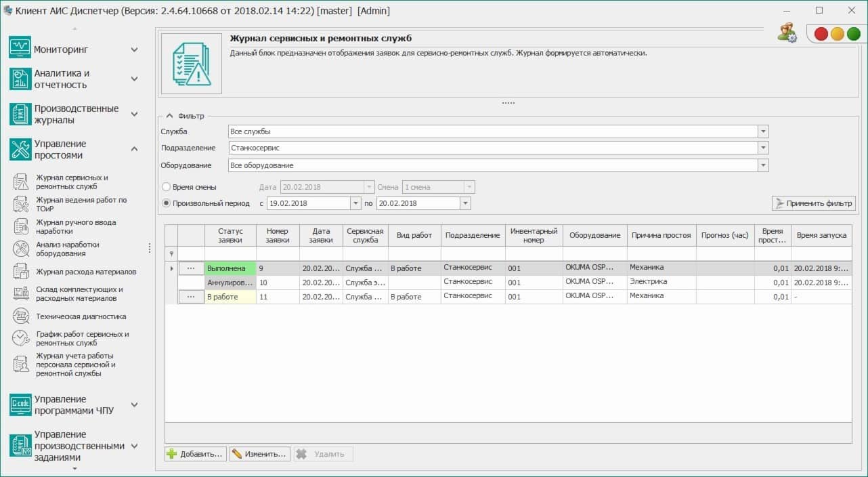This screenshot has height=477, width=868.
Task: Click the Изменить button
Action: pyautogui.click(x=260, y=454)
